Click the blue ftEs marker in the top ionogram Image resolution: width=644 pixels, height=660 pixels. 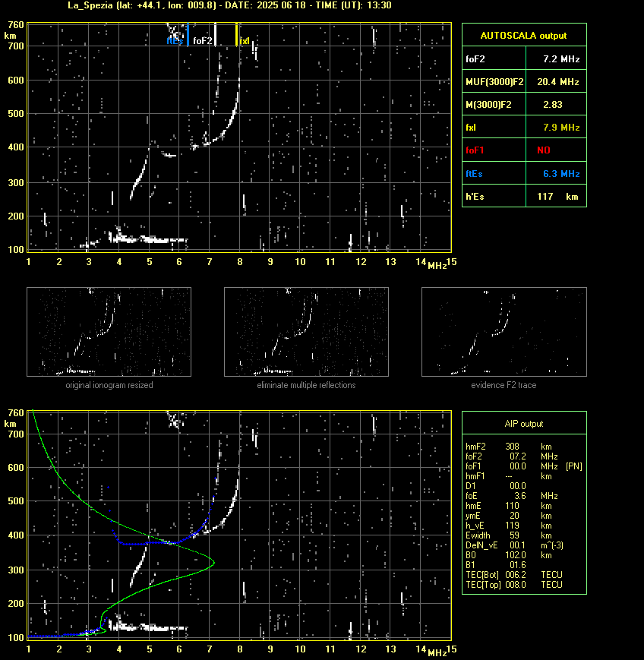(x=188, y=34)
